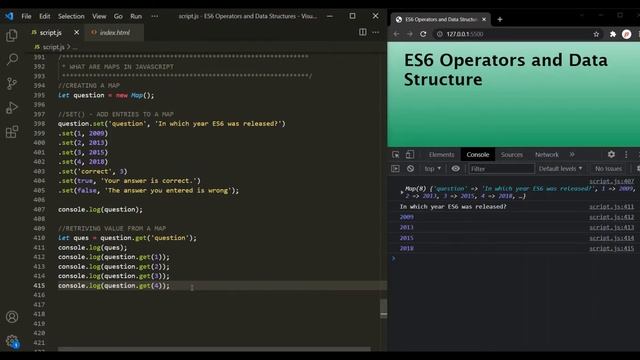This screenshot has height=360, width=640.
Task: Go forward in the Chrome browser
Action: [409, 34]
